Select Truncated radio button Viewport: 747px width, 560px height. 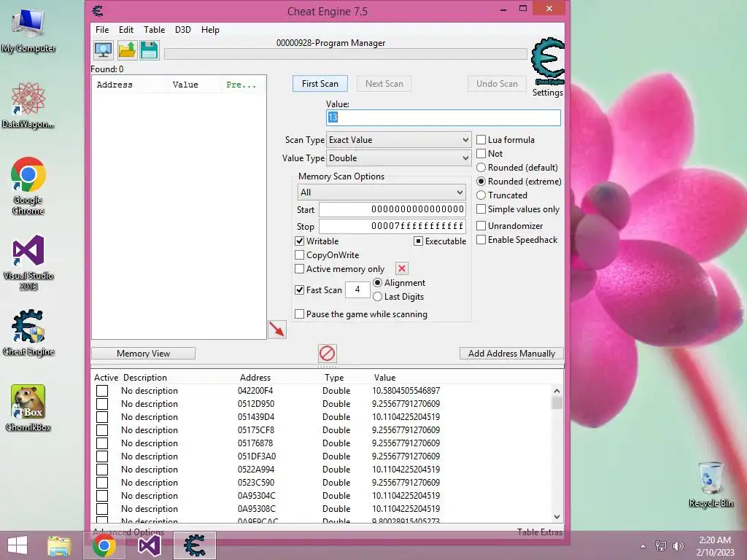coord(481,195)
